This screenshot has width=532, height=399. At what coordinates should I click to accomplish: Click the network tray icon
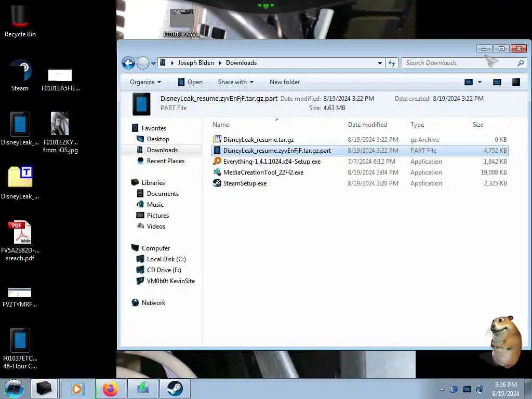[467, 389]
